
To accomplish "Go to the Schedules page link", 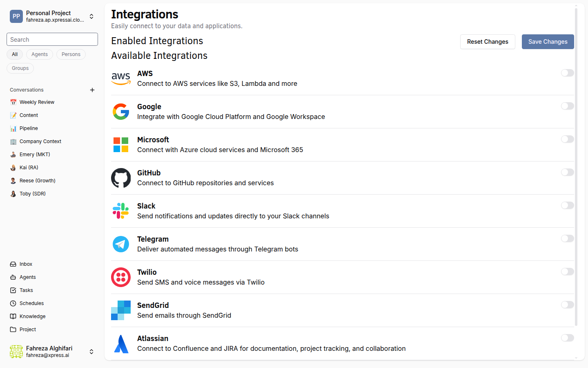I will pyautogui.click(x=52, y=303).
